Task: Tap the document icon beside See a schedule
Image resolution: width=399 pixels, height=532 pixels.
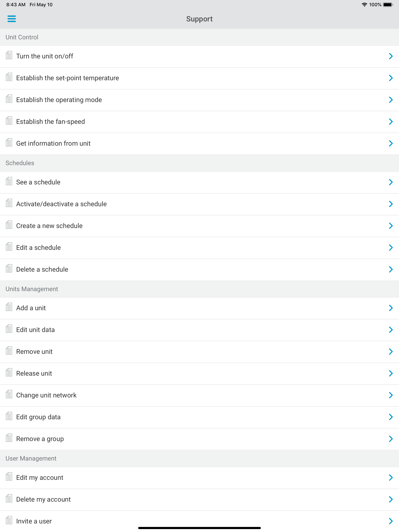Action: [9, 181]
